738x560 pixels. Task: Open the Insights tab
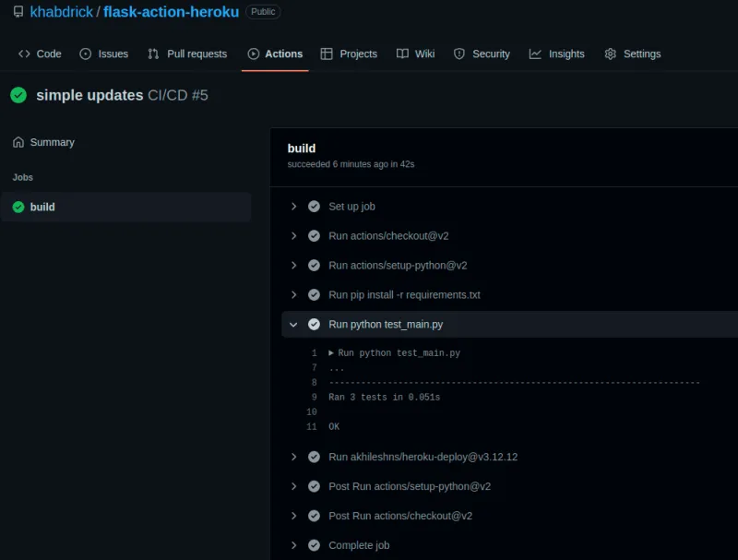(556, 54)
